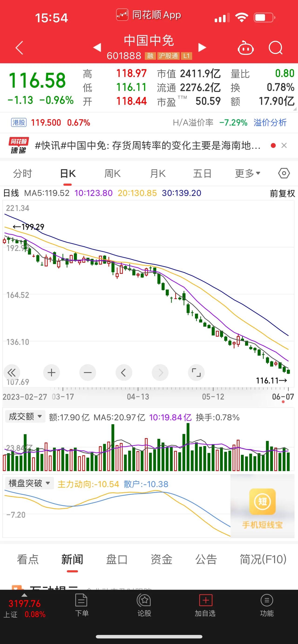Image resolution: width=298 pixels, height=644 pixels.
Task: Select the 新闻 tab
Action: coord(72,560)
